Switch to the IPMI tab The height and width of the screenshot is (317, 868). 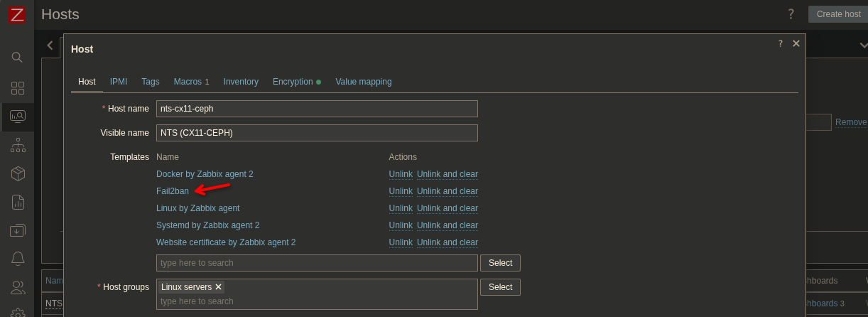(119, 82)
